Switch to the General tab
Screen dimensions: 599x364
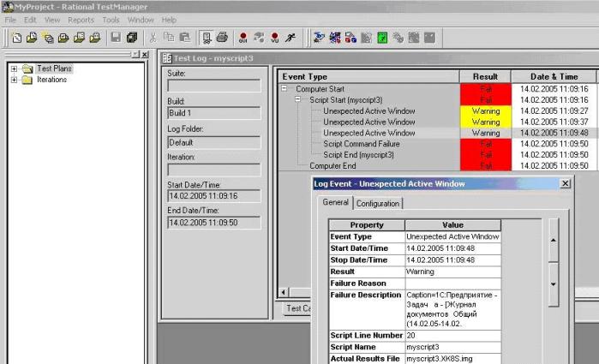(335, 202)
